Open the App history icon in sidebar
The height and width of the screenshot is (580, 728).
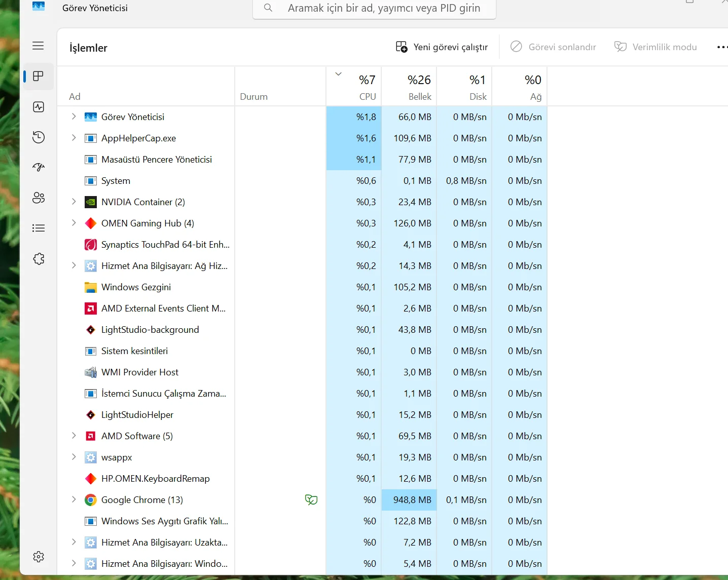tap(39, 137)
